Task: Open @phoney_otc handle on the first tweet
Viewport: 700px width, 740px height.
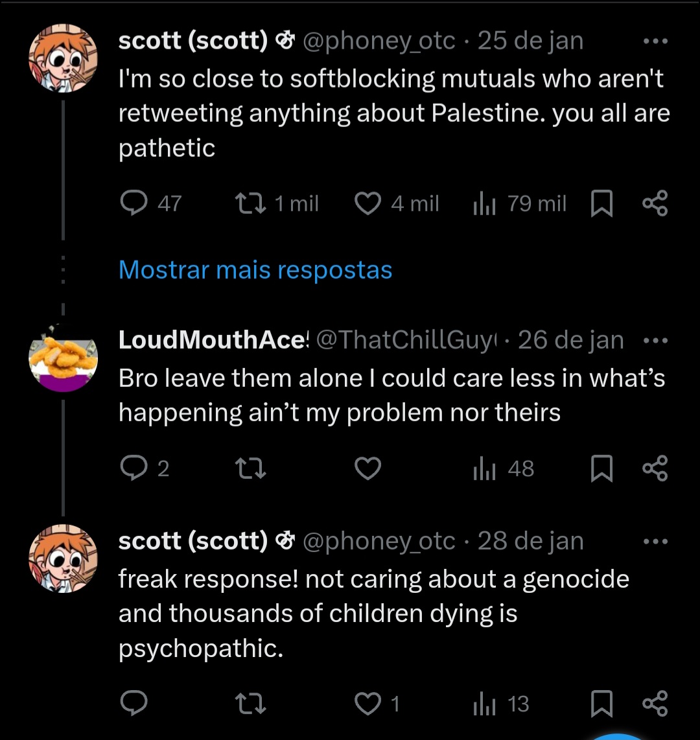Action: click(379, 41)
